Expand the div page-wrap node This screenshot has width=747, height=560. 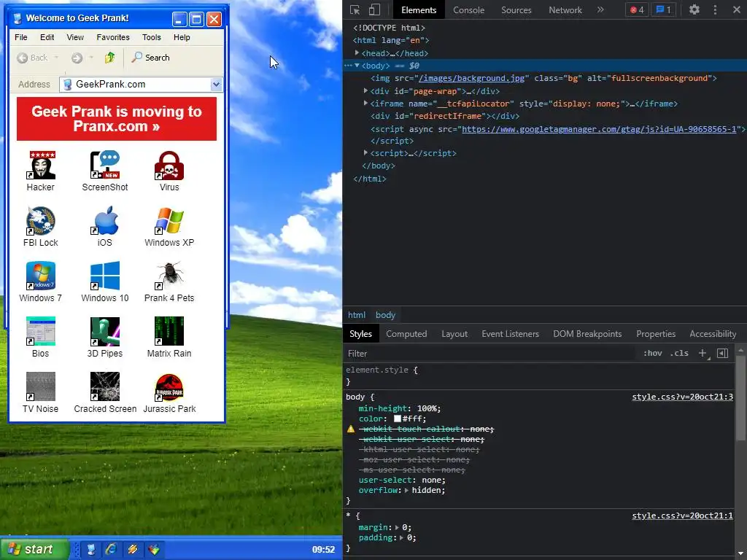366,90
